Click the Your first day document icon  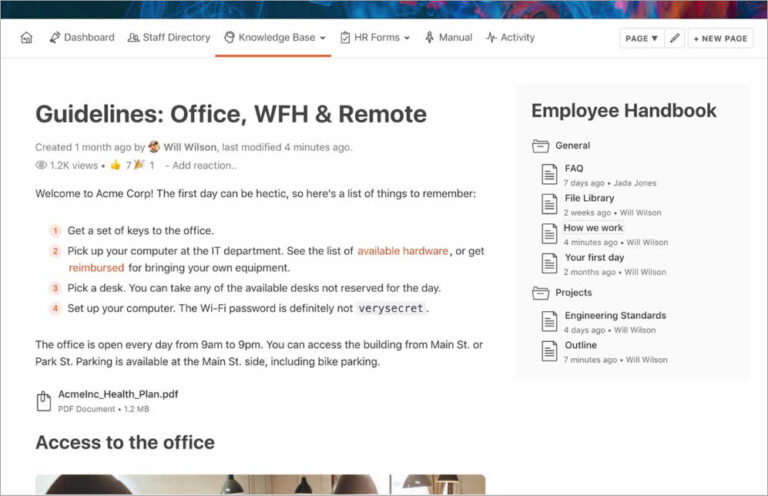coord(549,263)
